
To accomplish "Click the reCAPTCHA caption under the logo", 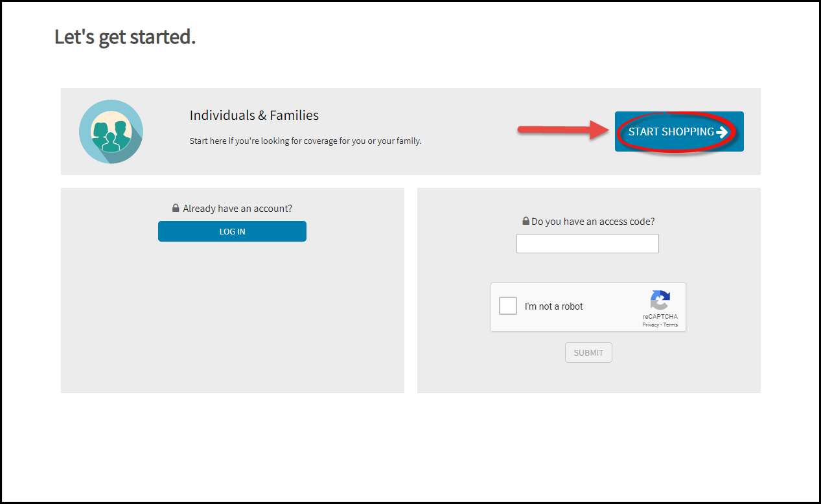I will (x=660, y=317).
